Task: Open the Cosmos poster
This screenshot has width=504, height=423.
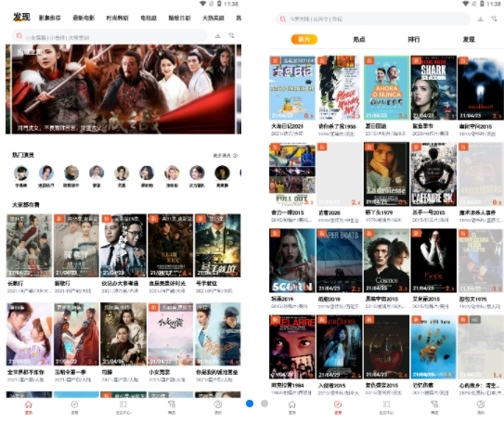Action: [387, 261]
